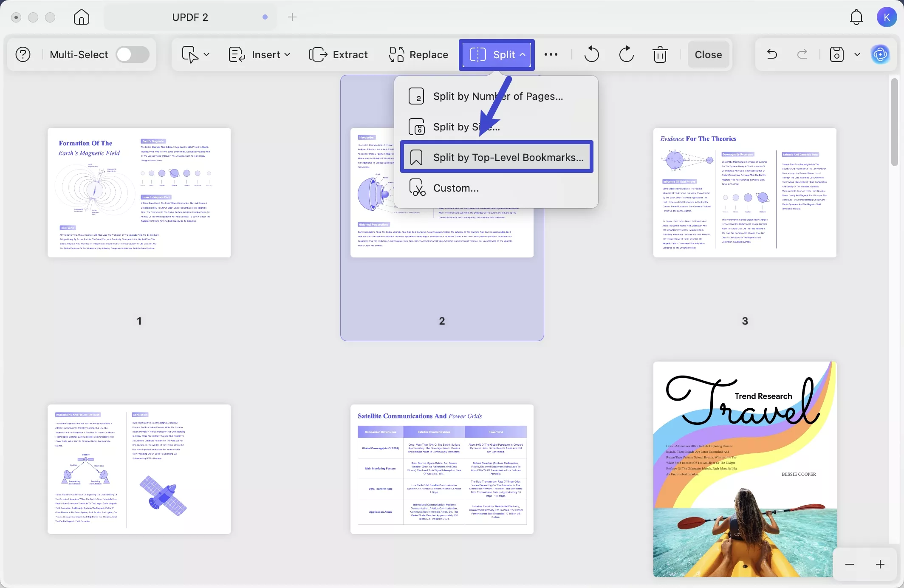904x588 pixels.
Task: Expand the save options chevron
Action: pyautogui.click(x=857, y=55)
